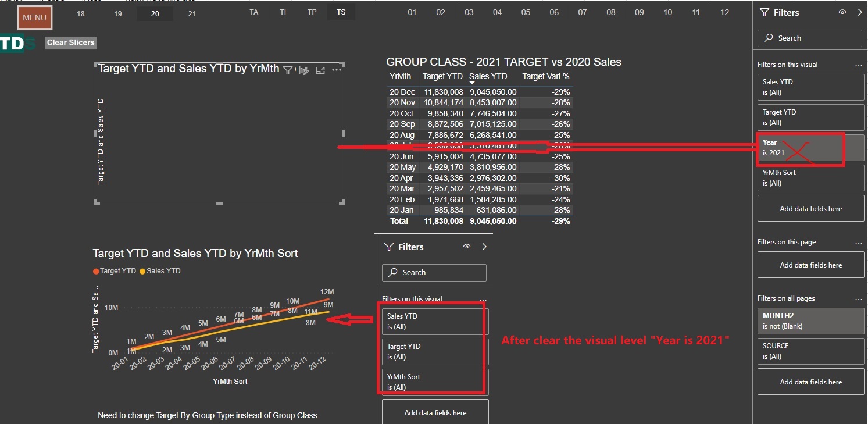Toggle eye icon in the Filters pane beside line chart

466,247
